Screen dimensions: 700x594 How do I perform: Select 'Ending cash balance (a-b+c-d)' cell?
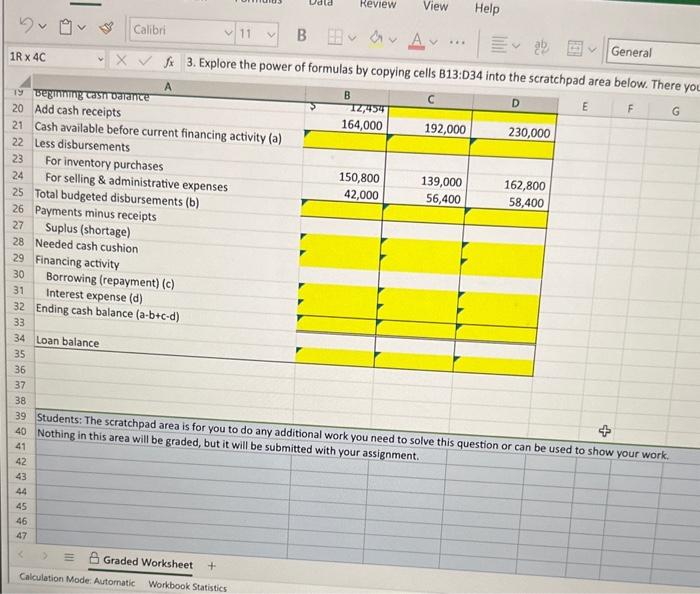tap(108, 312)
